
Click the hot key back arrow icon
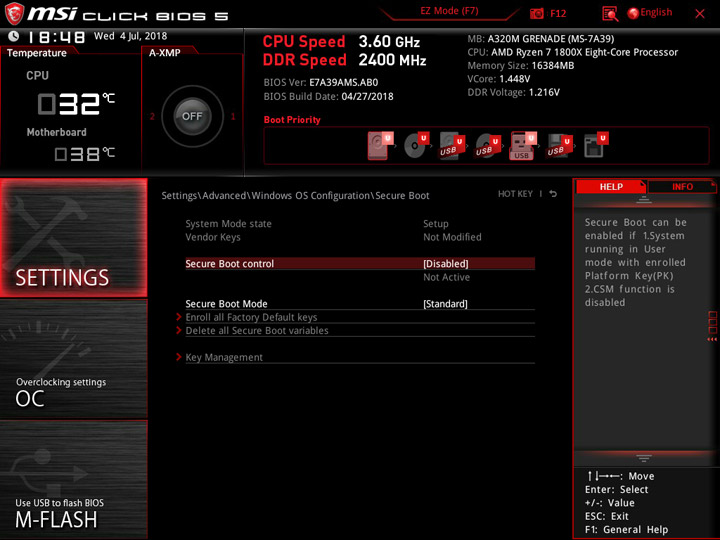pos(553,194)
